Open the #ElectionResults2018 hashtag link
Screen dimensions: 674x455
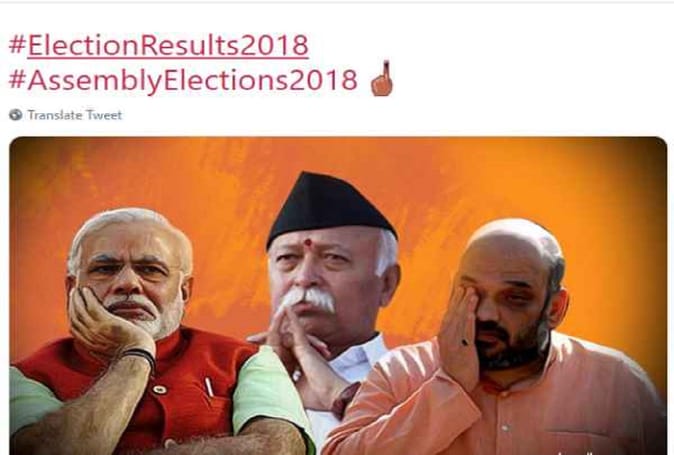click(x=159, y=46)
